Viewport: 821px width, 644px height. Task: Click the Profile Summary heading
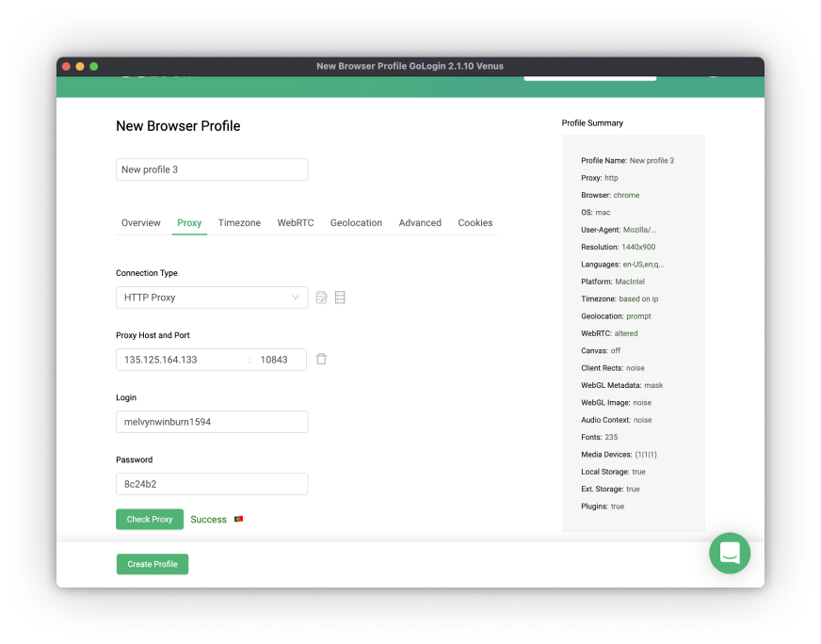coord(592,123)
